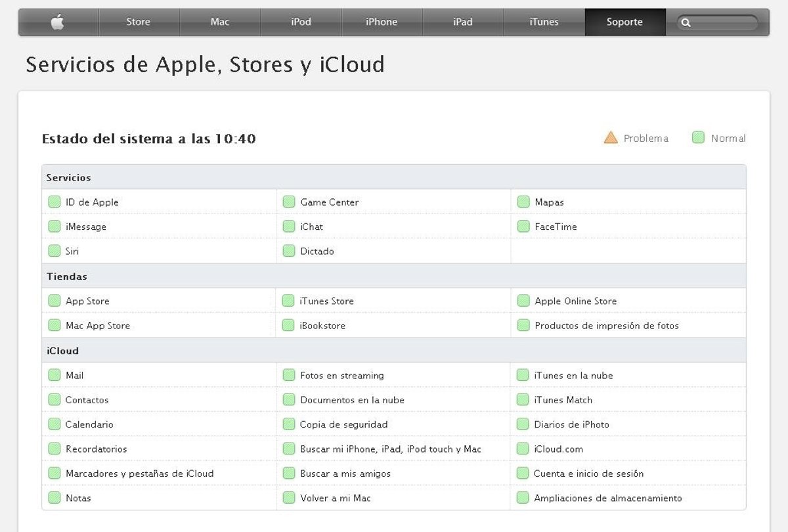
Task: Click into the search input field
Action: [722, 23]
